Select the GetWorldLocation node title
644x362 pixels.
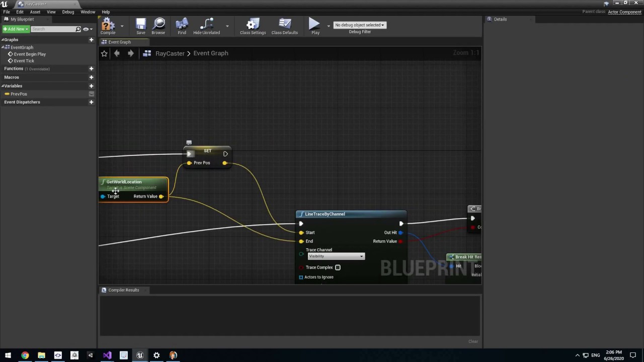[x=124, y=182]
